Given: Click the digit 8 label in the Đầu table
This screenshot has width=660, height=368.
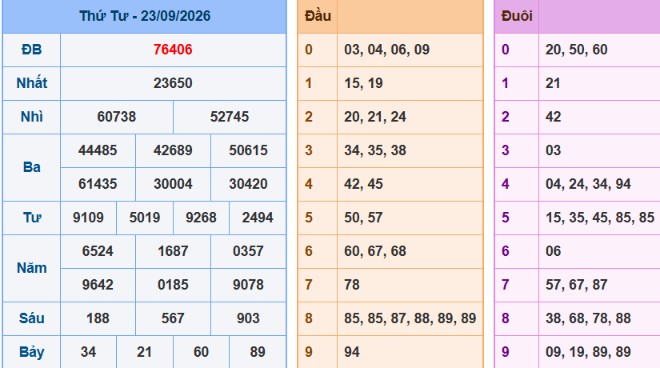Looking at the screenshot, I should coord(309,318).
